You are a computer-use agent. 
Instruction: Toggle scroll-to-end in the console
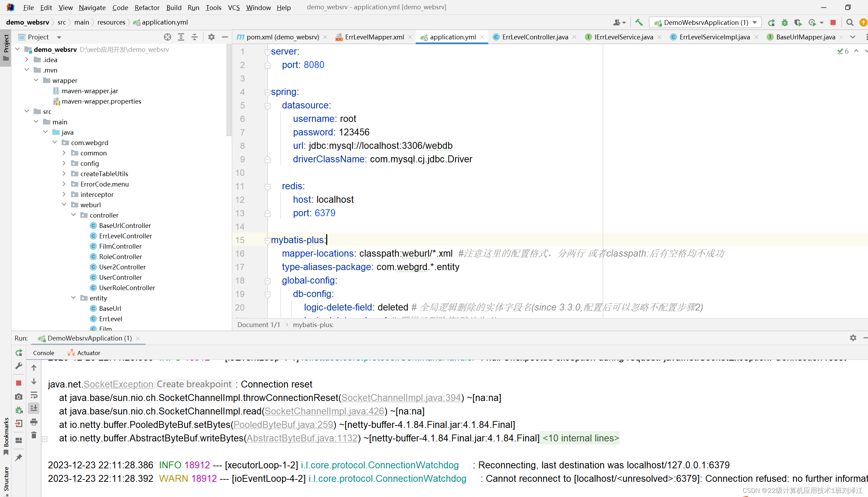coord(34,408)
